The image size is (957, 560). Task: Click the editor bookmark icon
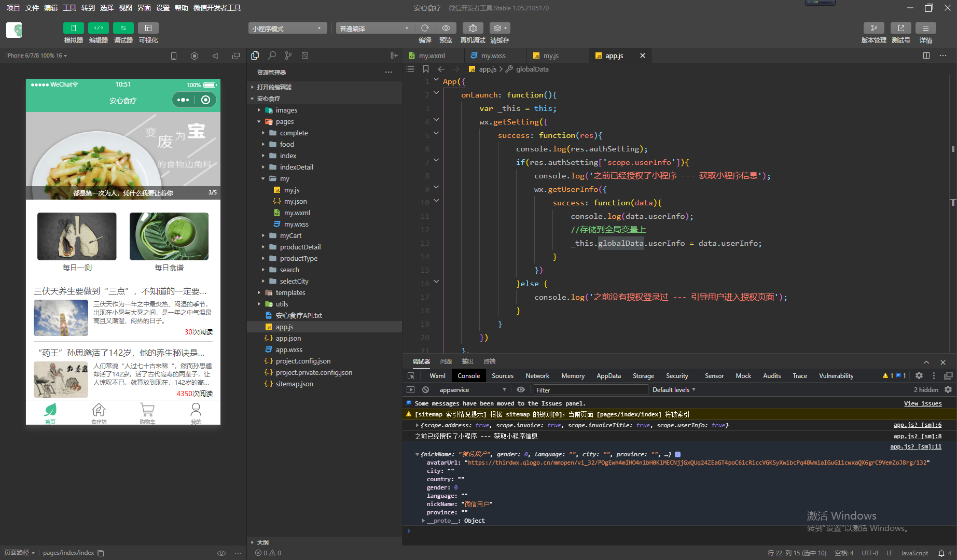click(426, 69)
